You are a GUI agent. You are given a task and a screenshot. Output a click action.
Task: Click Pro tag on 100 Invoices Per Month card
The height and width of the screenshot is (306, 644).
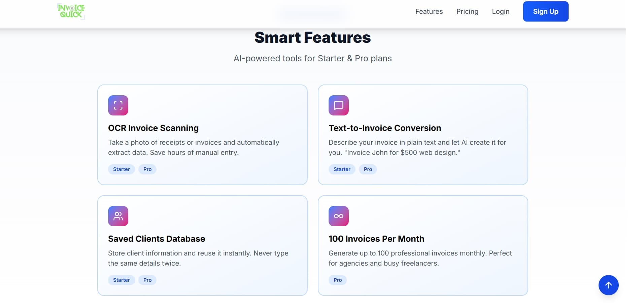click(337, 280)
